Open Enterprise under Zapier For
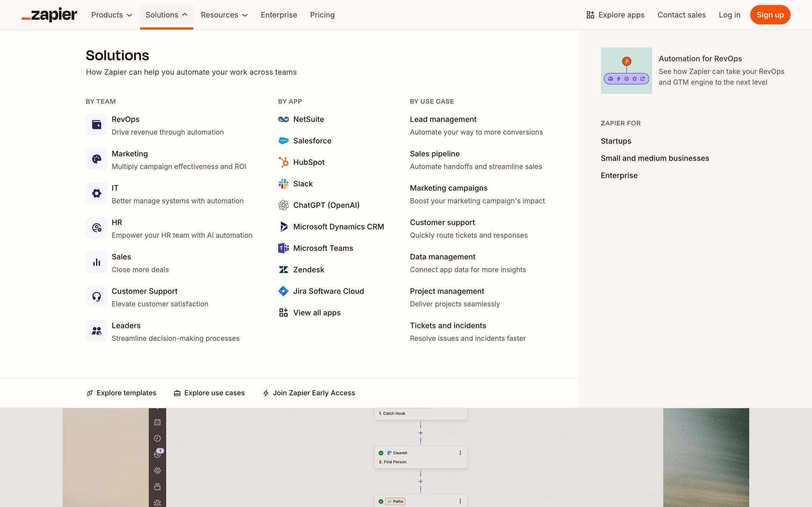The image size is (812, 507). 619,175
